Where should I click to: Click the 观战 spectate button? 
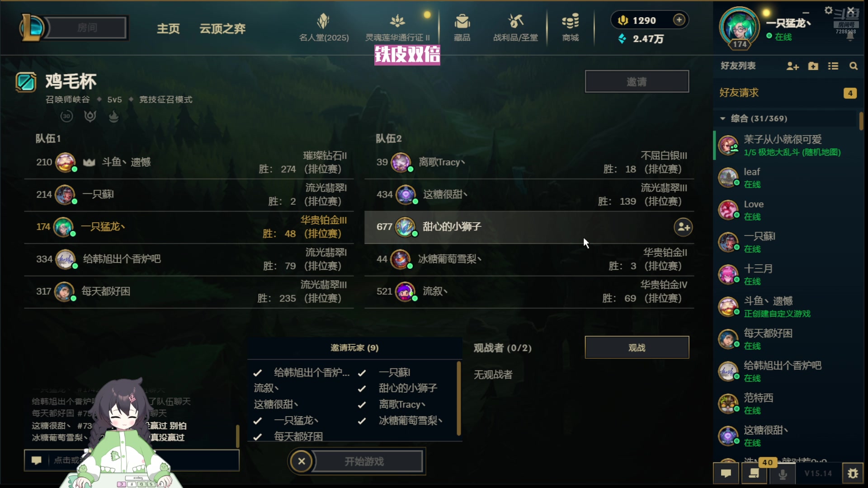[637, 347]
